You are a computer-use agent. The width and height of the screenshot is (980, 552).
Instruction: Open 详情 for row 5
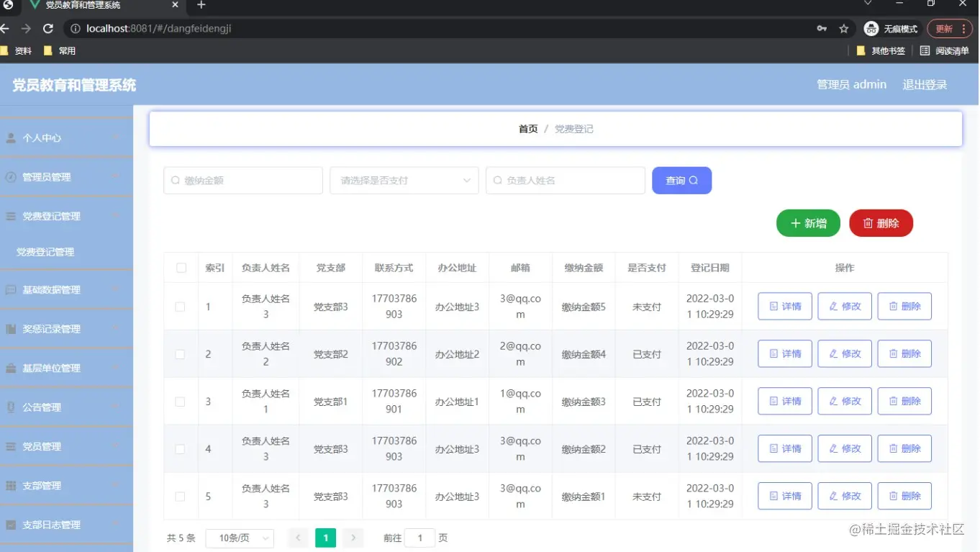coord(785,497)
